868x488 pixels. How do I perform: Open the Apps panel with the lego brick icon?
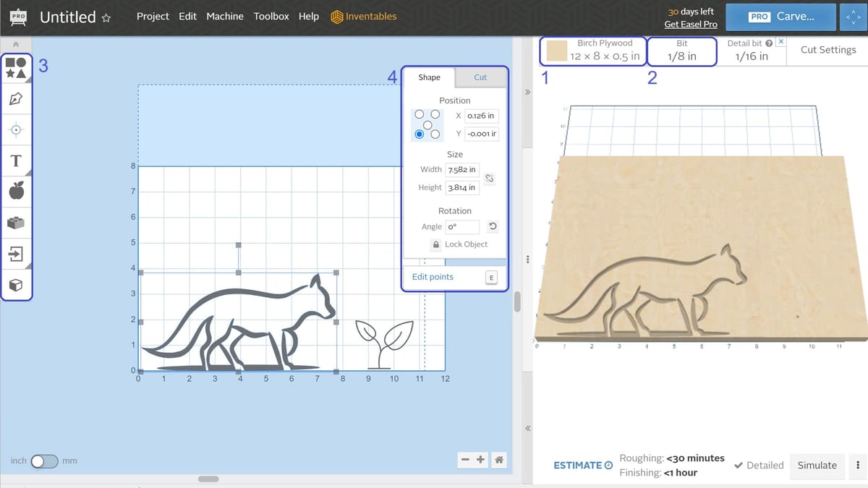16,222
